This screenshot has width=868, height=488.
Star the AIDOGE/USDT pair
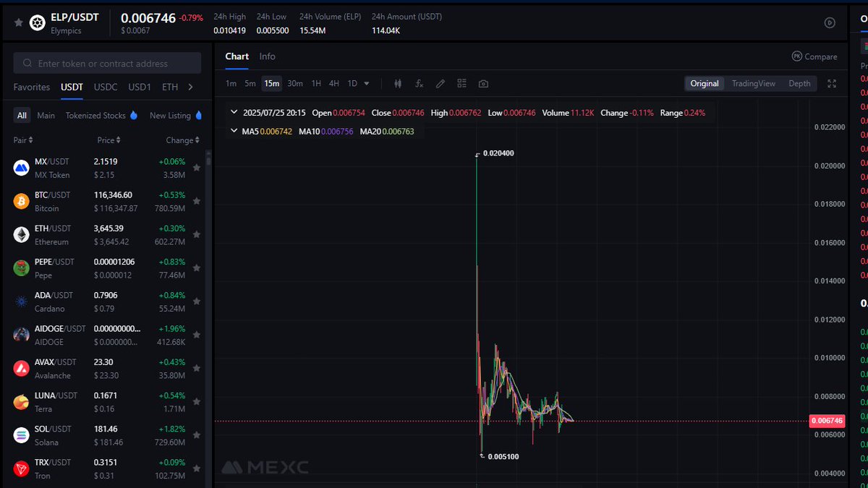point(197,335)
